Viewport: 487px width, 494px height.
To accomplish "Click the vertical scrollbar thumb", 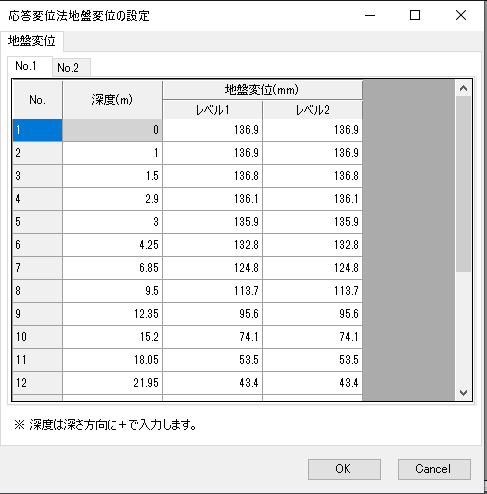I will (463, 184).
